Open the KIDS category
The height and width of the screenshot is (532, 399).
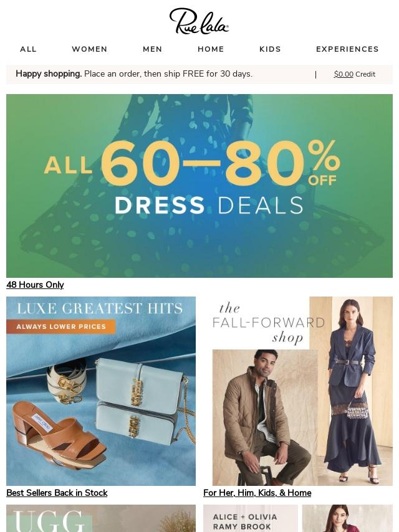click(271, 49)
